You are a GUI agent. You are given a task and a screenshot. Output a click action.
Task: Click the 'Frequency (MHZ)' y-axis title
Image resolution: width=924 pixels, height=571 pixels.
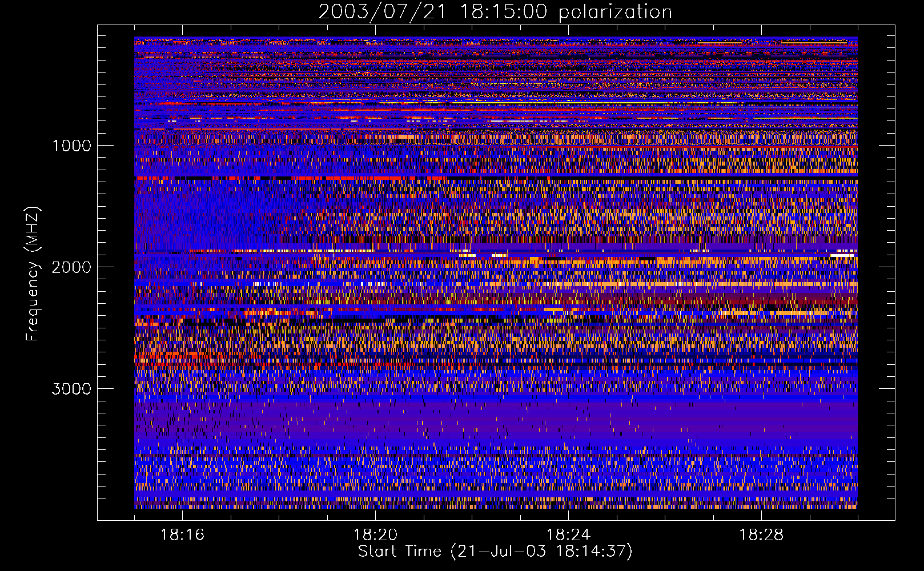pos(32,274)
